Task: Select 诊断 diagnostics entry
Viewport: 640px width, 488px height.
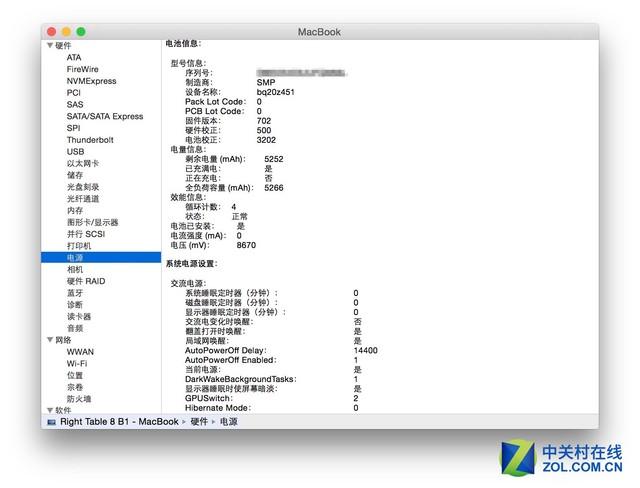Action: 75,305
